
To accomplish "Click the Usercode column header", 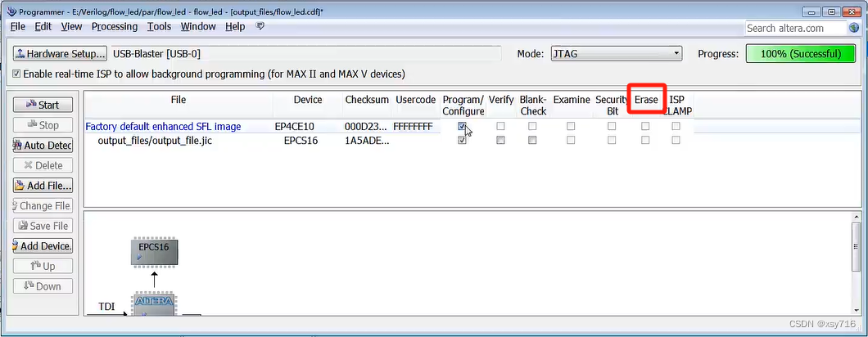I will [x=416, y=100].
